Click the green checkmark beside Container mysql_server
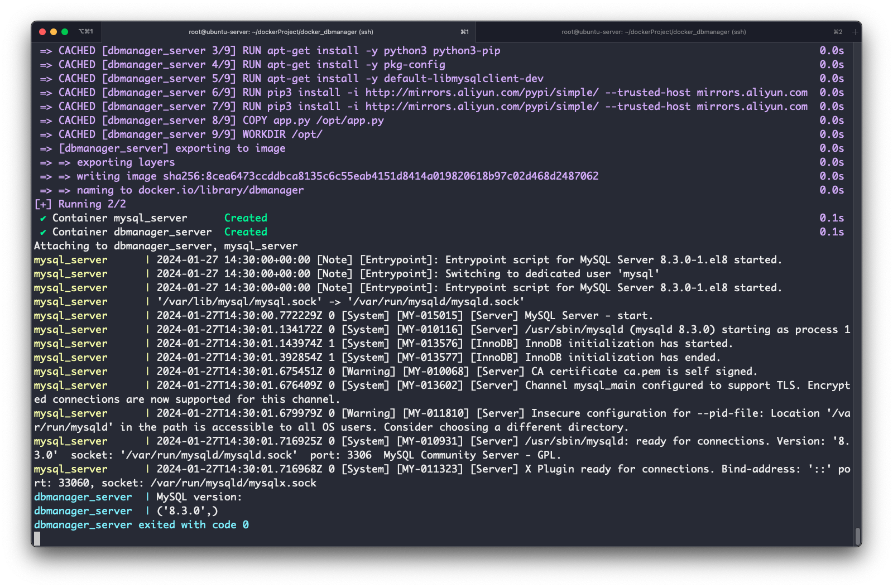Screen dimensions: 893x588 tap(43, 218)
